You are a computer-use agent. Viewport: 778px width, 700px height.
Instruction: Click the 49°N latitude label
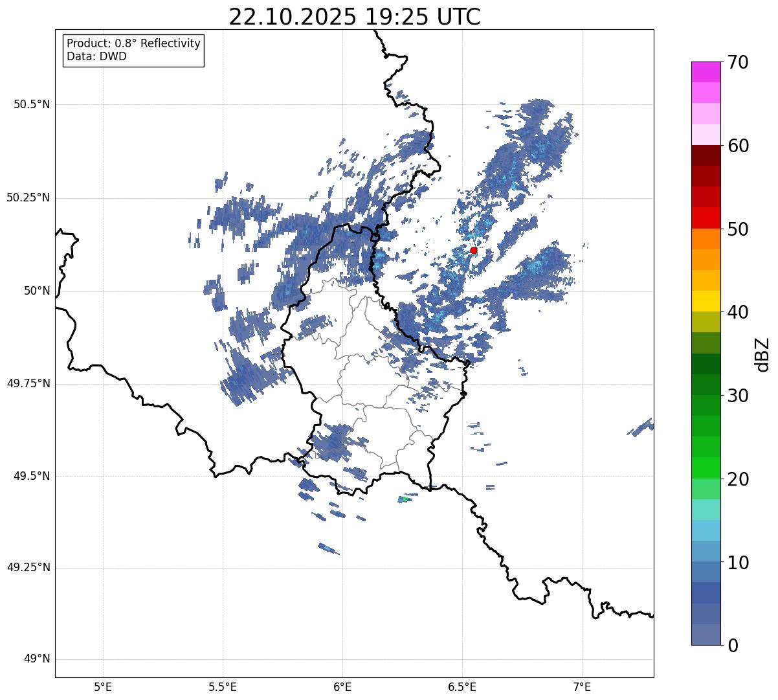coord(37,659)
